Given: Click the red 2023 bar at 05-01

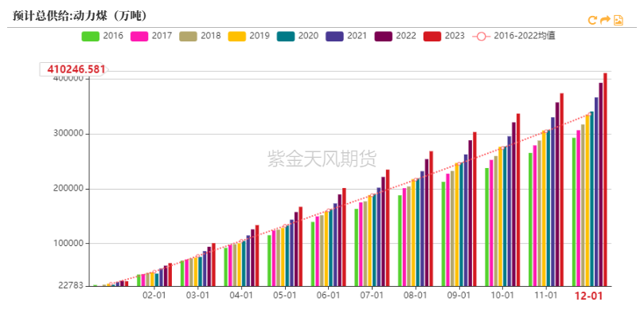Looking at the screenshot, I should click(300, 246).
